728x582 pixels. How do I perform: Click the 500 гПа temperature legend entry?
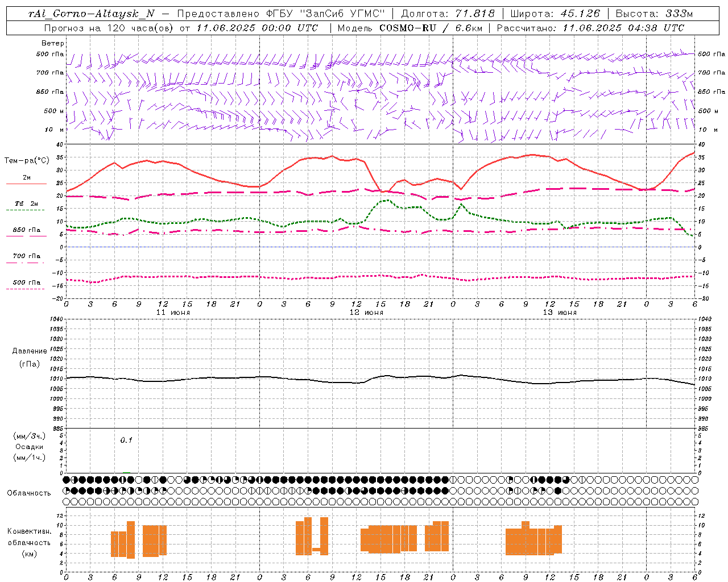[27, 282]
